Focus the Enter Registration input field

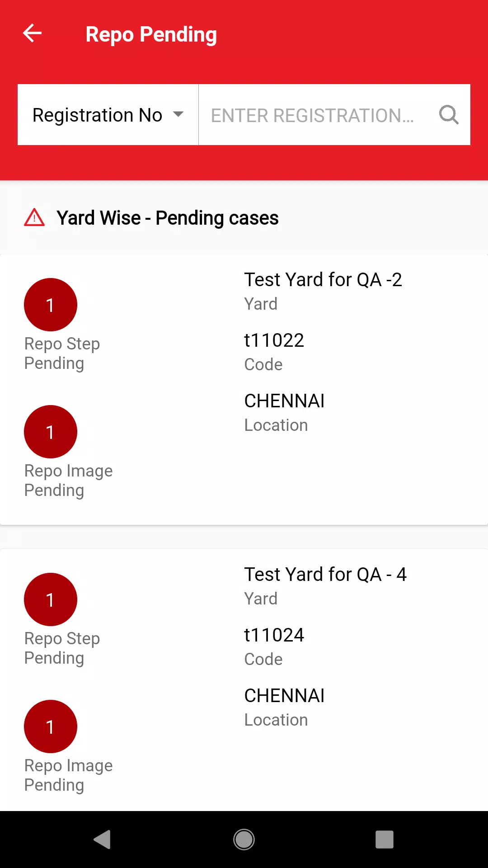(x=313, y=115)
